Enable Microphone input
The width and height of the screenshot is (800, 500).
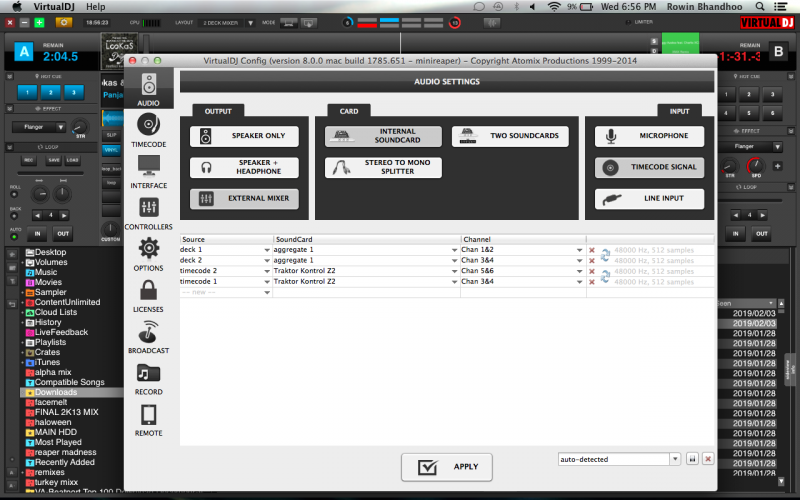649,136
